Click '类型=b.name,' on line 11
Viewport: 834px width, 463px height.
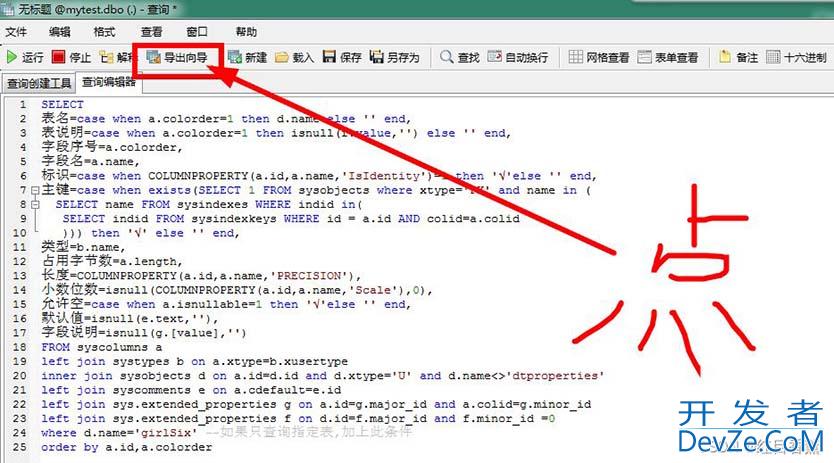(x=84, y=247)
